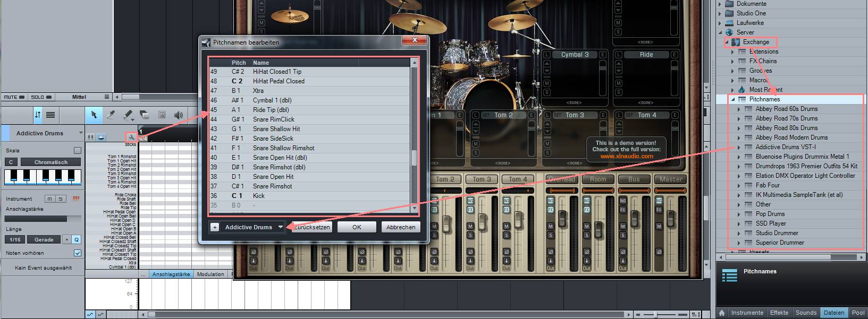Click the Exchange server icon
The image size is (868, 319).
click(x=736, y=42)
